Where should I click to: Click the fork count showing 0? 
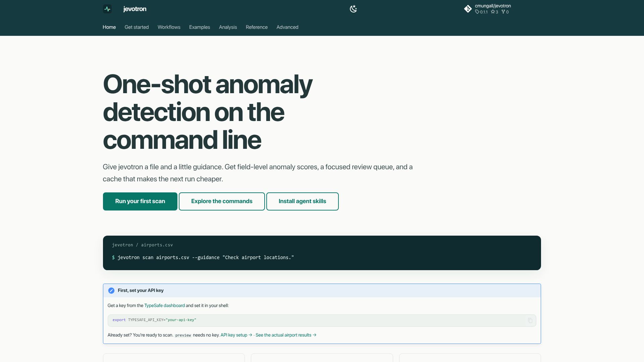click(505, 12)
